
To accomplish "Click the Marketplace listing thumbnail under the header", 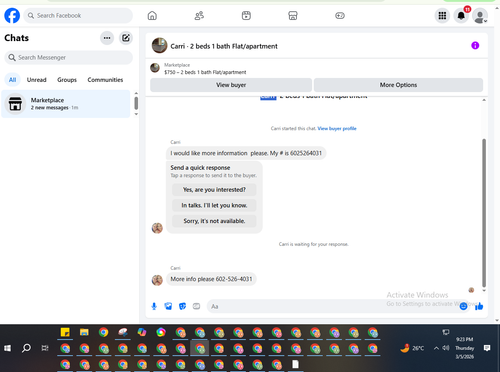I will tap(155, 68).
